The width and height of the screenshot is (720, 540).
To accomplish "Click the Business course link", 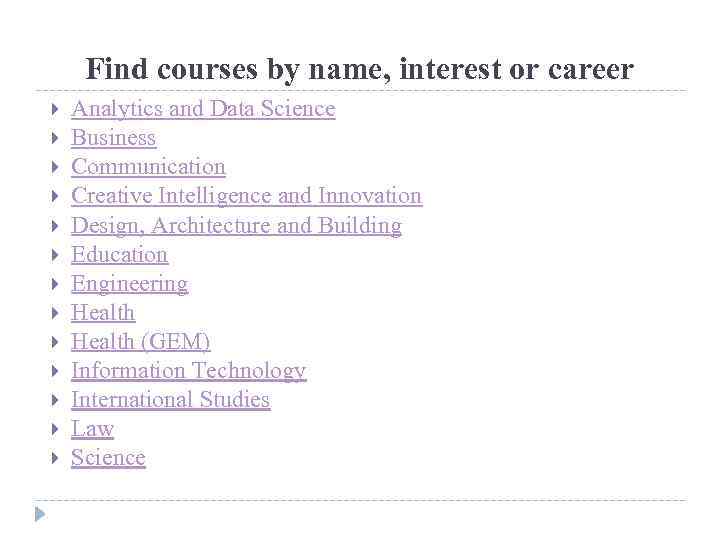I will [x=113, y=138].
